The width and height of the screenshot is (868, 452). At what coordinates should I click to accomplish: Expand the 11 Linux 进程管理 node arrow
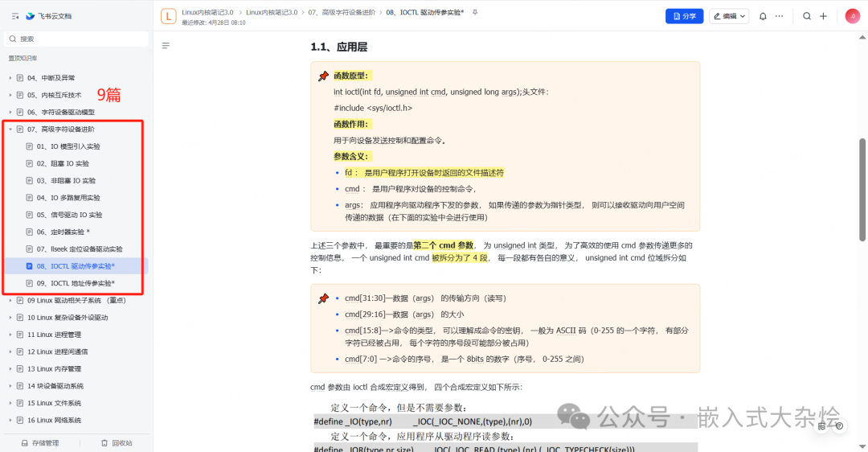pos(10,335)
